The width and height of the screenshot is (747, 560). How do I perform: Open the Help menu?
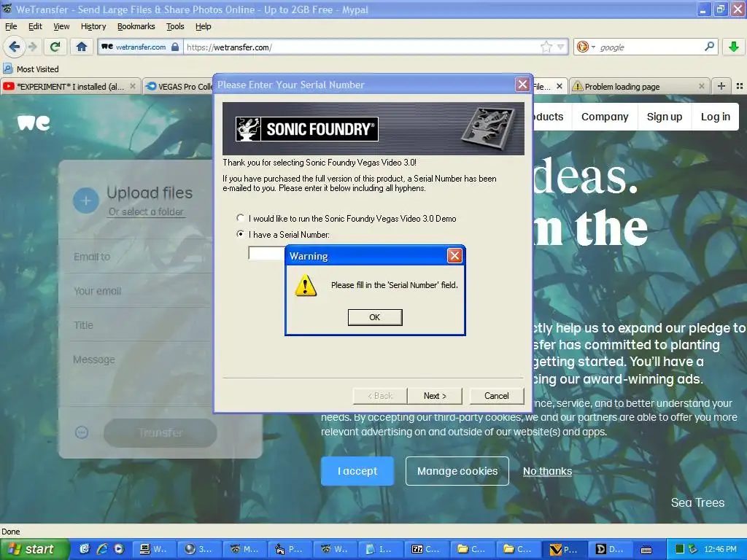(x=203, y=26)
